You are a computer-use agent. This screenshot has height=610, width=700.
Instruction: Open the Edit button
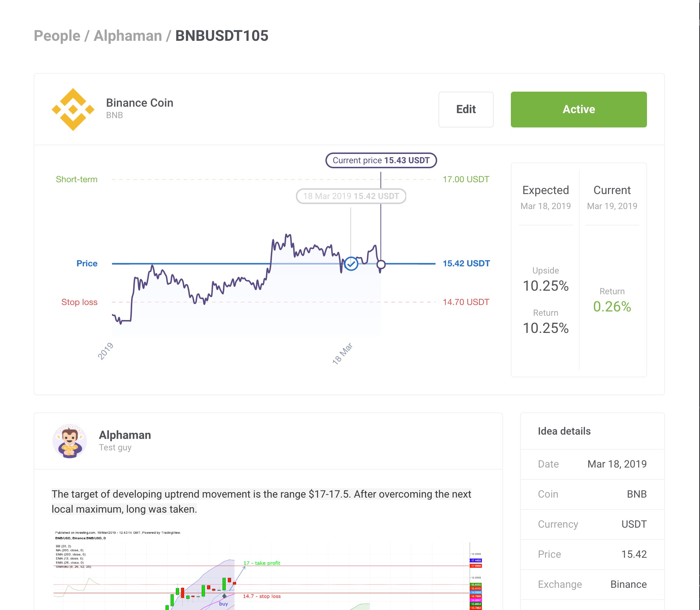point(466,109)
